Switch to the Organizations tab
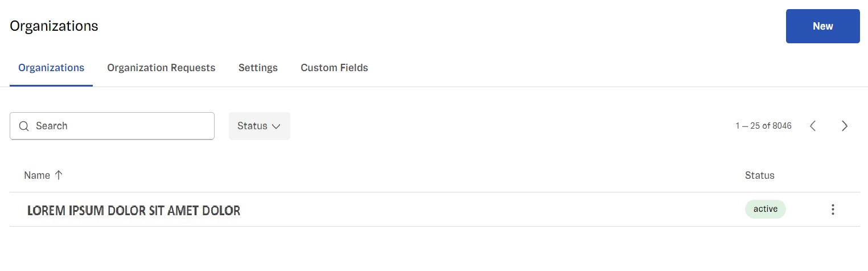The height and width of the screenshot is (271, 868). (x=51, y=68)
